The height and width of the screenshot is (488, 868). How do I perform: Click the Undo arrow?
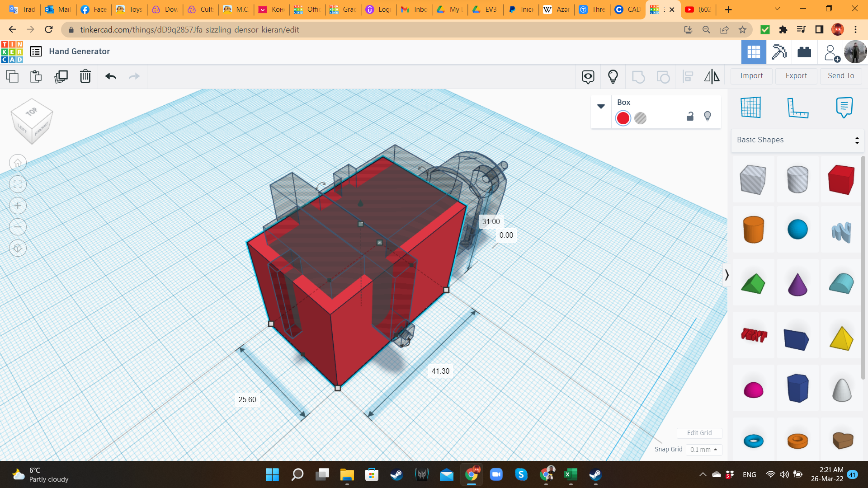click(x=111, y=76)
